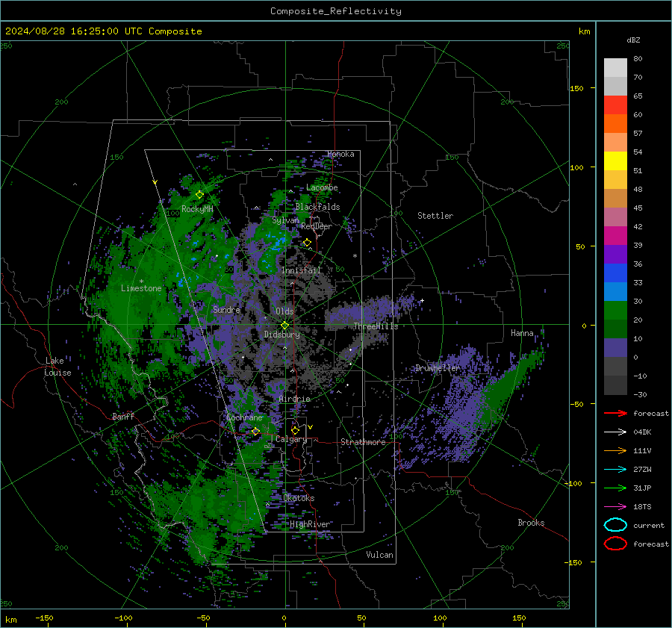The width and height of the screenshot is (672, 628).
Task: Click the Blackfalds city label
Action: pyautogui.click(x=317, y=207)
